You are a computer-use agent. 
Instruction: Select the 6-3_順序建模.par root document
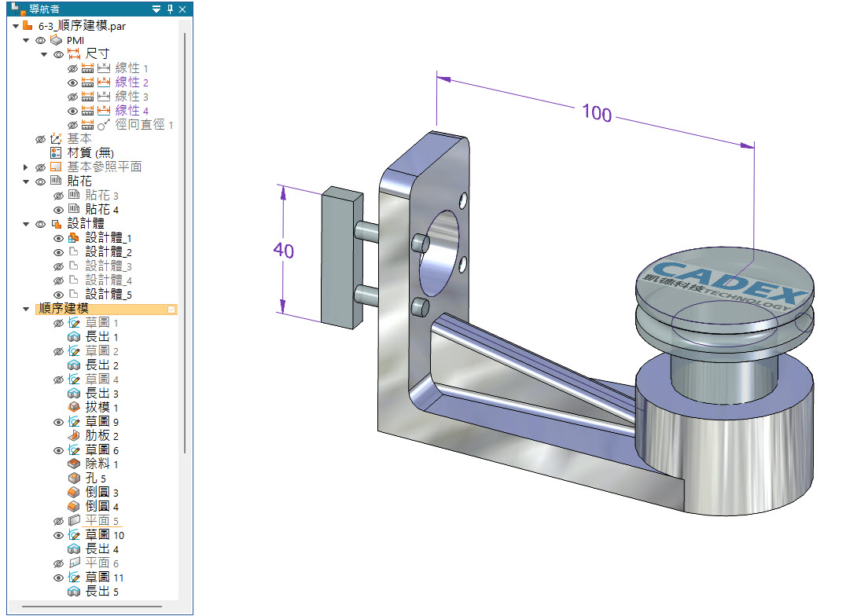pyautogui.click(x=81, y=26)
